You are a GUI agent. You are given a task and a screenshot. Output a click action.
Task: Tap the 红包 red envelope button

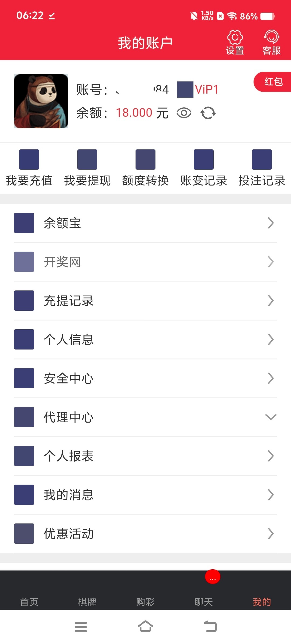(x=273, y=82)
